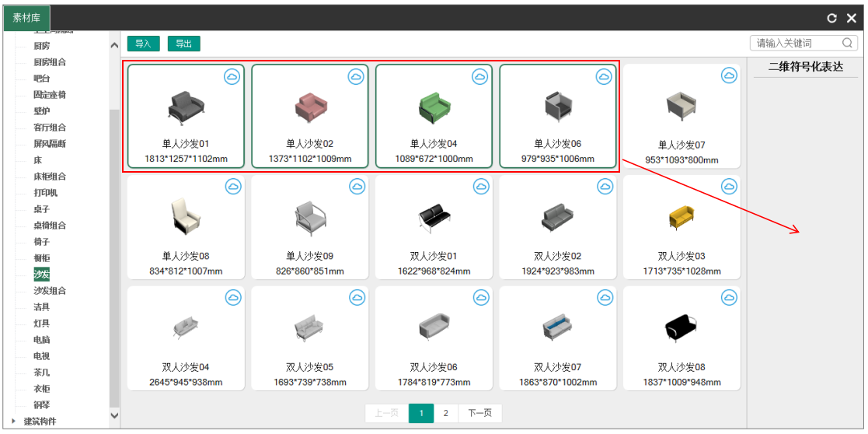The height and width of the screenshot is (434, 868).
Task: Click the 素材库 tab header
Action: click(x=26, y=18)
